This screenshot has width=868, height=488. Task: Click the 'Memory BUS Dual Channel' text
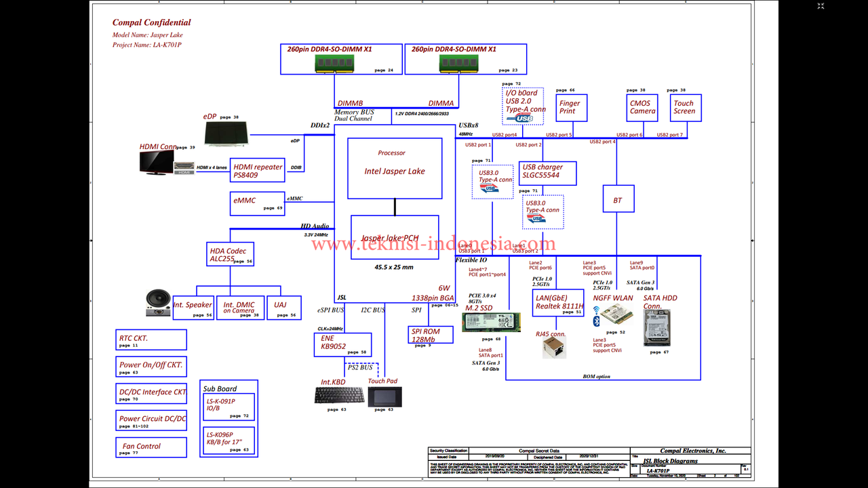(x=354, y=115)
